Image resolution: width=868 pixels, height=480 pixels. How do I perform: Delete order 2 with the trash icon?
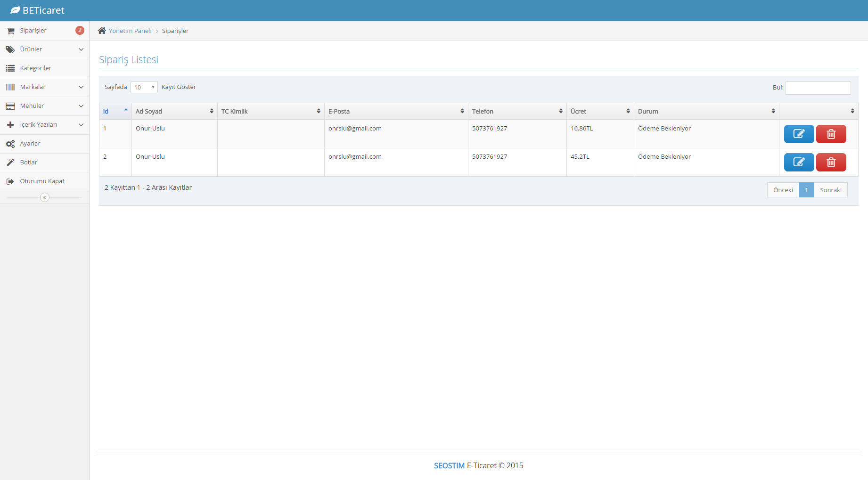click(831, 162)
